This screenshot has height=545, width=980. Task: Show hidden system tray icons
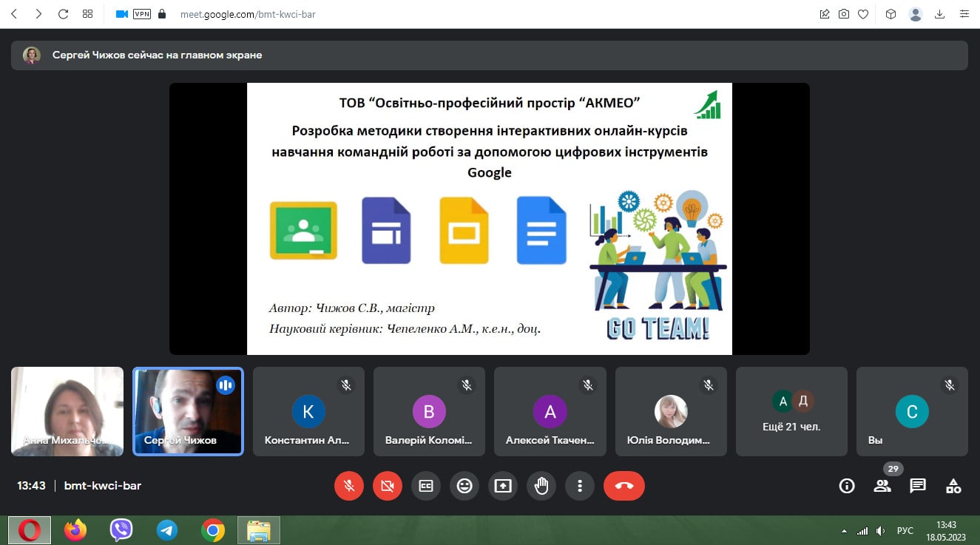coord(845,532)
